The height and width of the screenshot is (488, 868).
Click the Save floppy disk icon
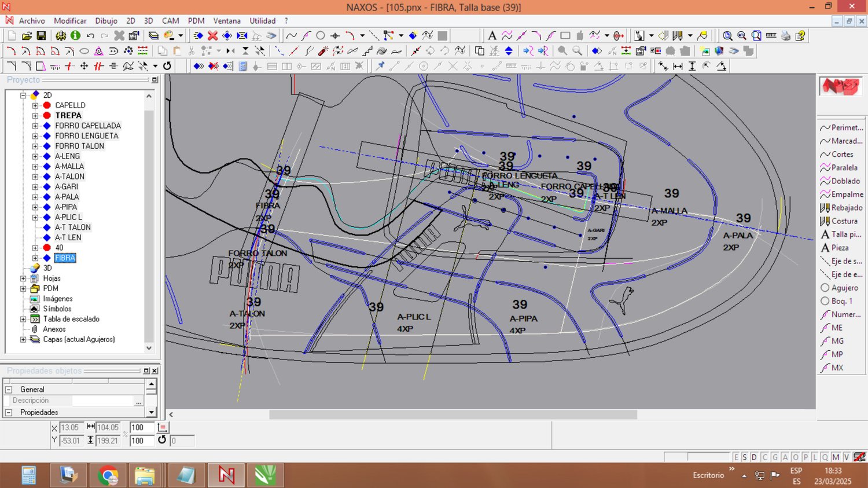(x=41, y=36)
